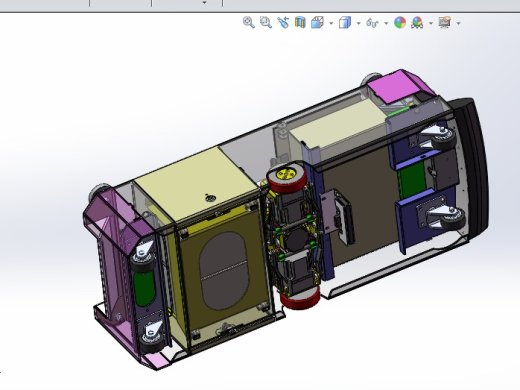Image resolution: width=520 pixels, height=390 pixels.
Task: Click the Zoom to Fit icon
Action: [x=249, y=23]
